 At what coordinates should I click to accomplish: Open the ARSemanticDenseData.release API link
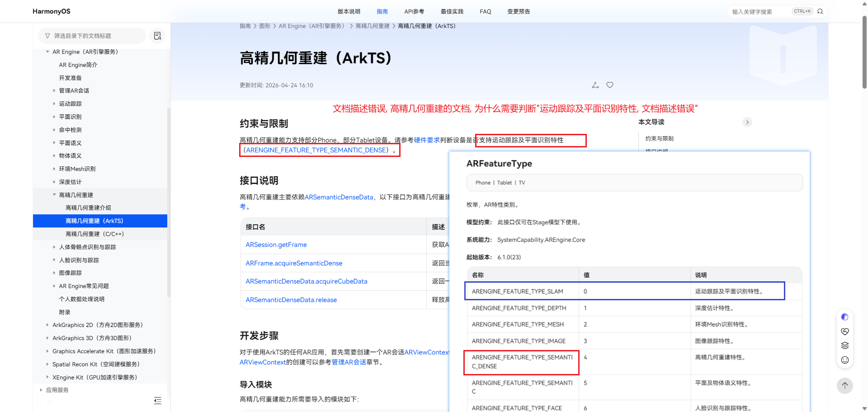(x=291, y=300)
